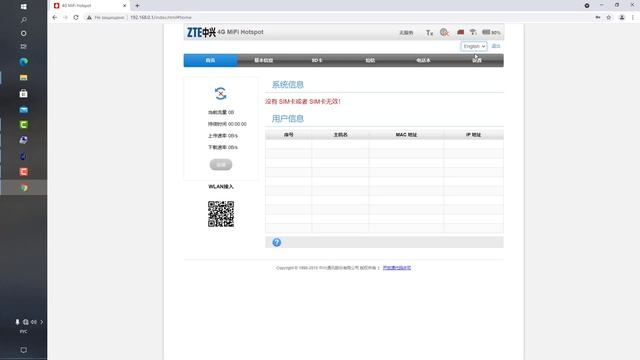Click the Chrome icon in the taskbar

click(x=24, y=188)
